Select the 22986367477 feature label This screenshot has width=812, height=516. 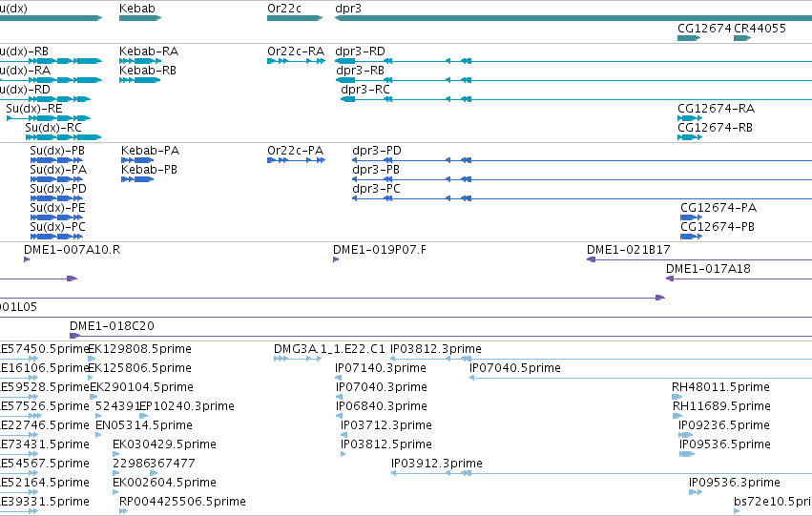pyautogui.click(x=154, y=464)
